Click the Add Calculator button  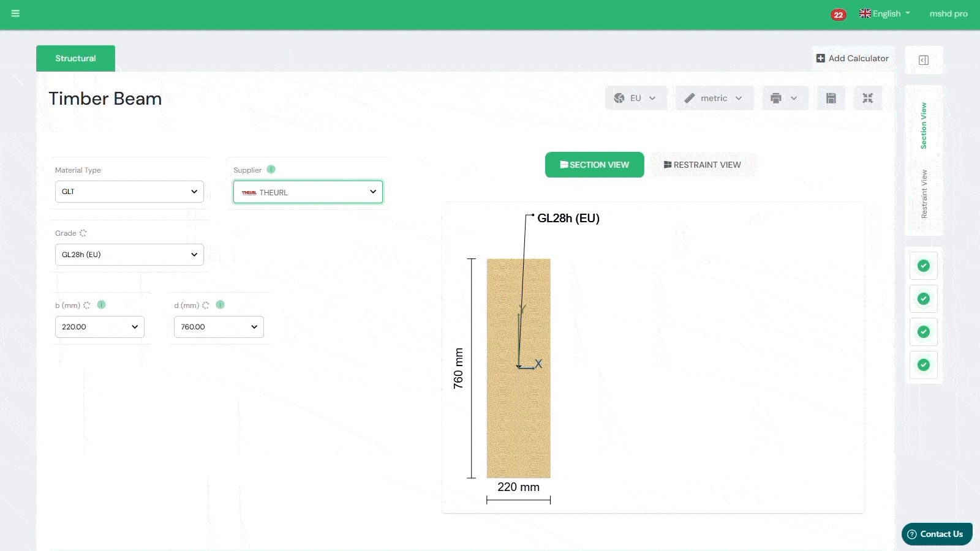coord(852,58)
